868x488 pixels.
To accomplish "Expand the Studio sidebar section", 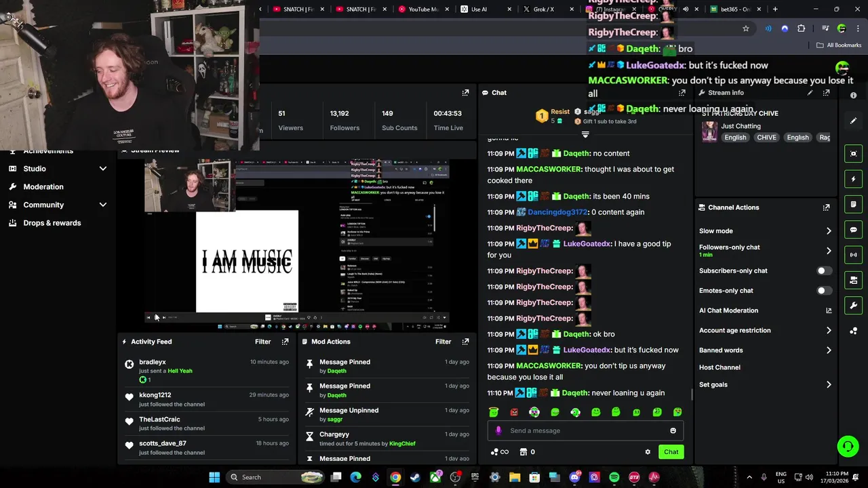I will (103, 169).
